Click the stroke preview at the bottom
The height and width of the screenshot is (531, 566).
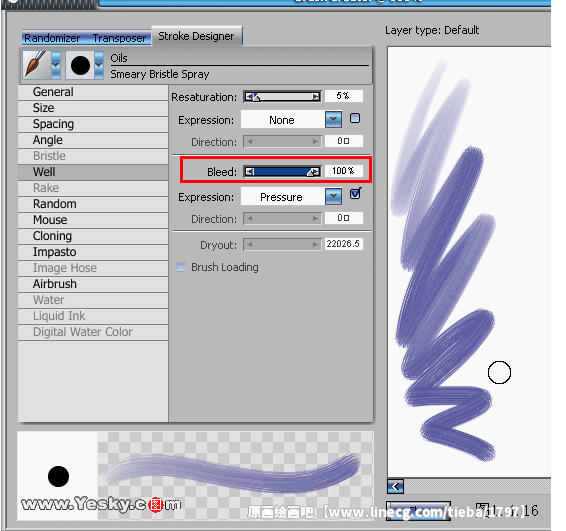click(x=235, y=475)
